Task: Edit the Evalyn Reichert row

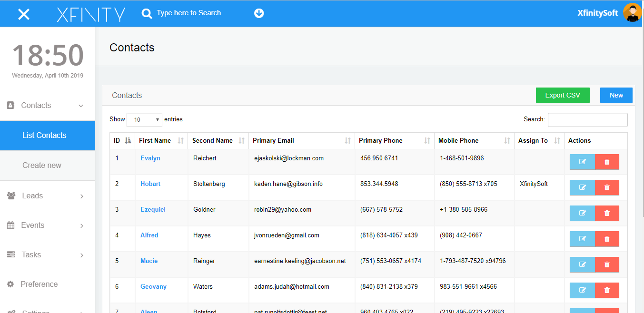Action: tap(582, 162)
